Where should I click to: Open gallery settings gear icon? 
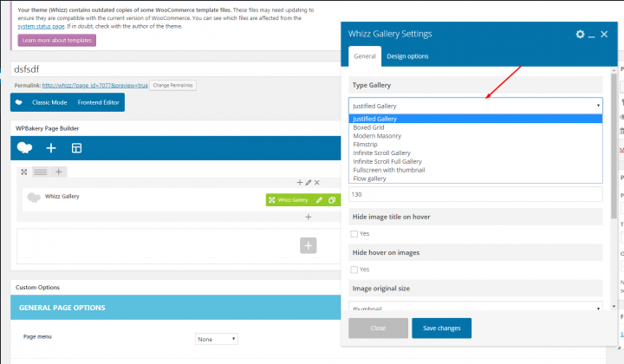pos(580,34)
